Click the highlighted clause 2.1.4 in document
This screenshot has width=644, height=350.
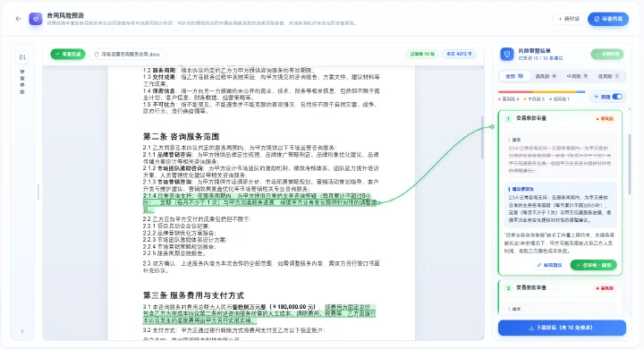point(259,202)
